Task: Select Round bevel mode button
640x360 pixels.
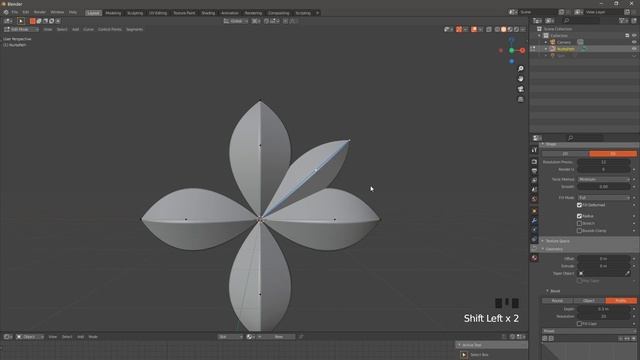Action: (x=557, y=300)
